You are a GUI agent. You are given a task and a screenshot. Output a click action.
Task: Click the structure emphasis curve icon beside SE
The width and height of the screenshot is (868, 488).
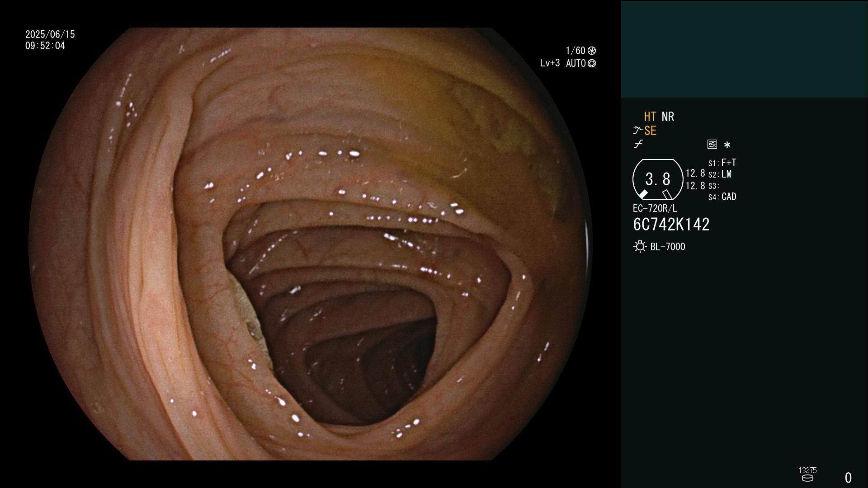point(638,131)
